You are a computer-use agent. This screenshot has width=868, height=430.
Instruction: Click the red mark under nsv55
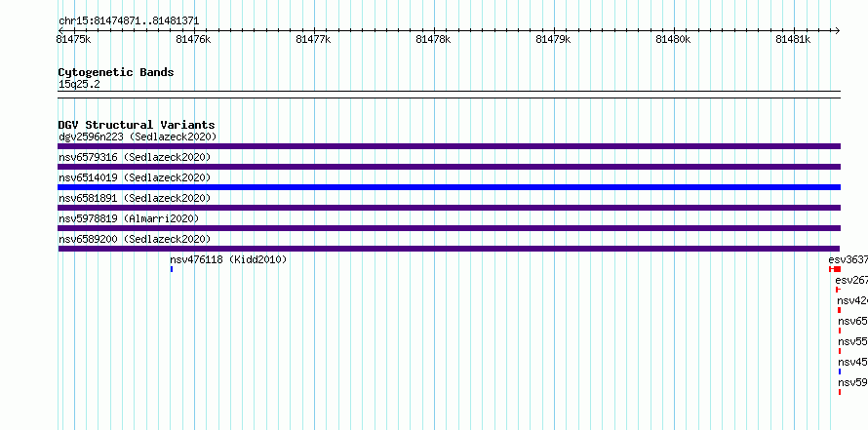click(840, 351)
